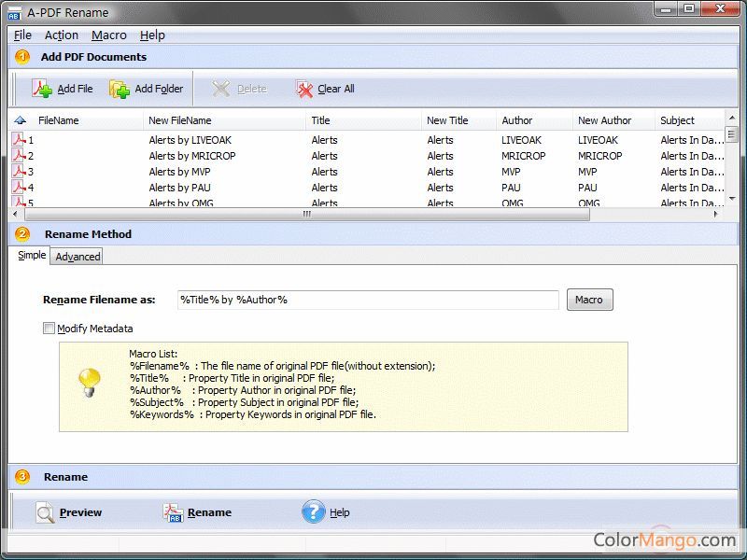
Task: Click the Clear All icon
Action: [x=304, y=89]
